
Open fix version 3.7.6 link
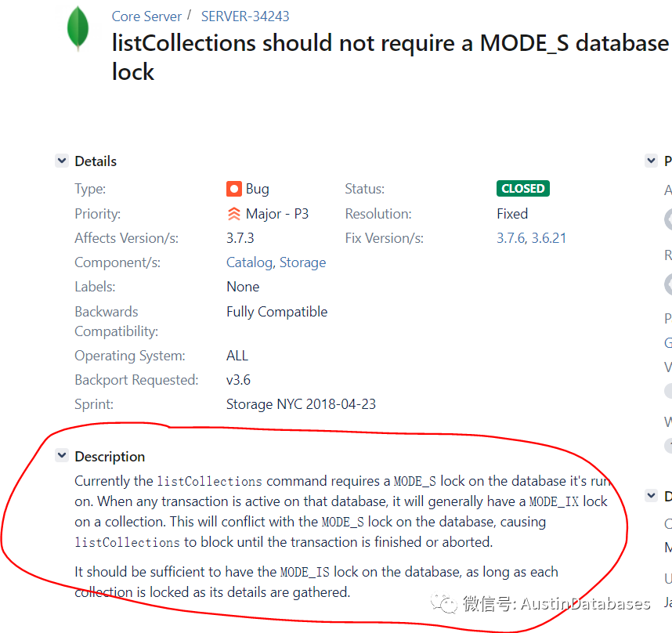coord(511,238)
